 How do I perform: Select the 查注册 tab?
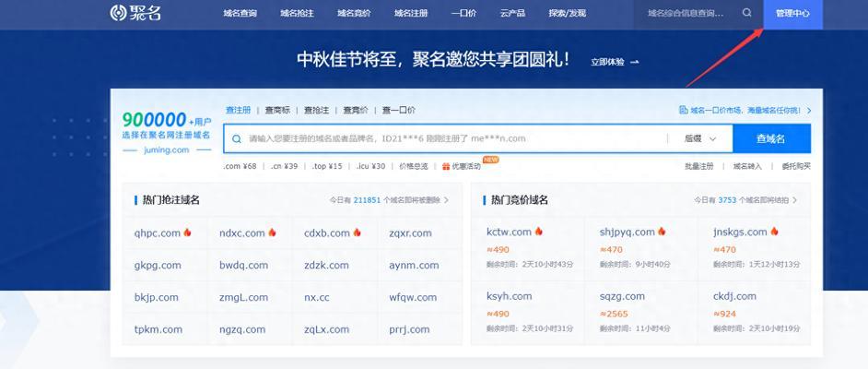click(x=238, y=111)
